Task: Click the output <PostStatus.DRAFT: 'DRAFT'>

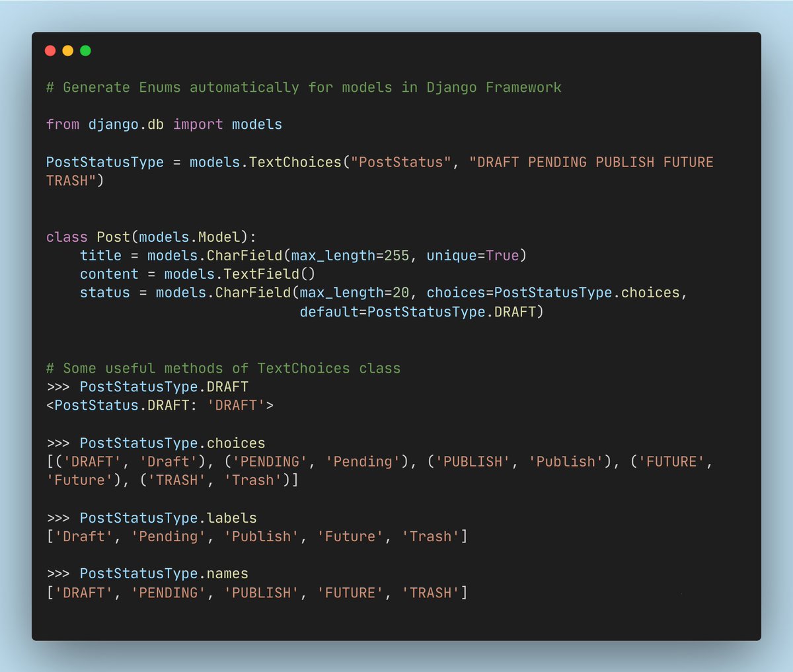Action: click(160, 405)
